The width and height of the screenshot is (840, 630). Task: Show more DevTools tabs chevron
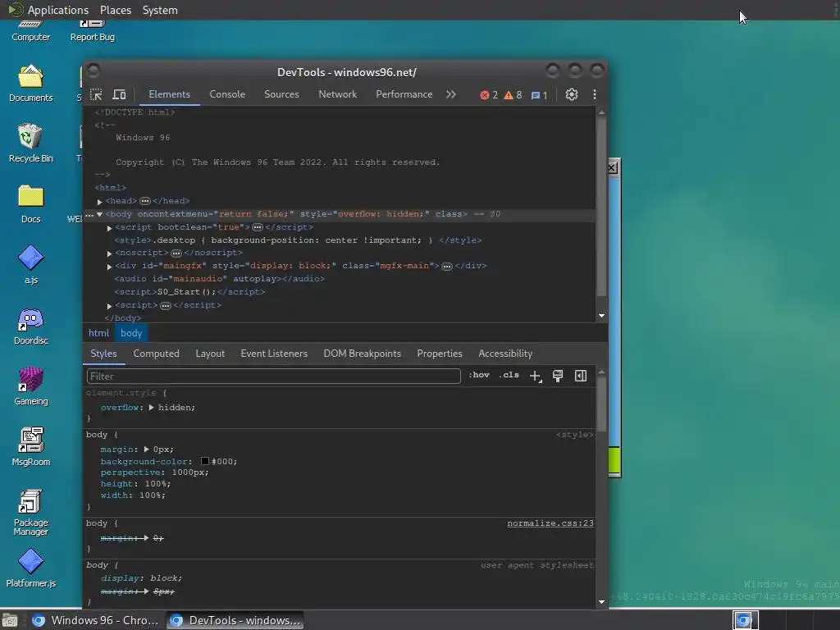click(x=451, y=94)
